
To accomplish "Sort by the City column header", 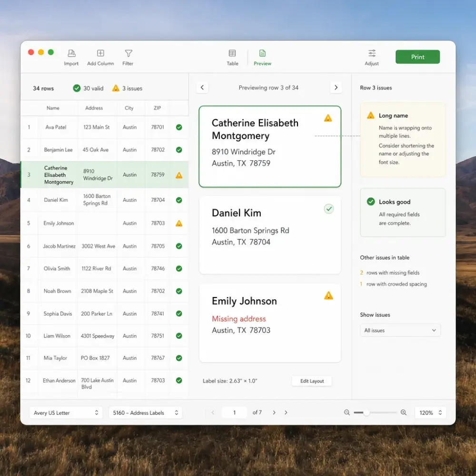I will click(x=129, y=108).
